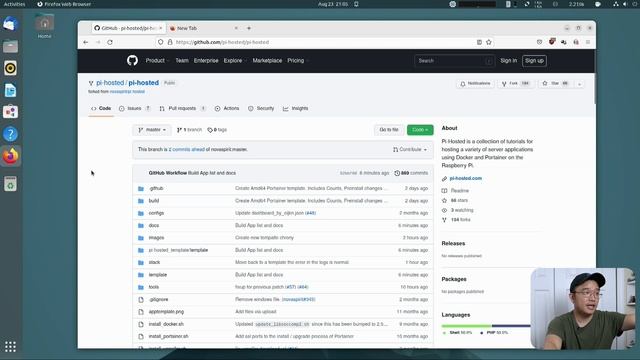
Task: Open Product dropdown in GitHub header
Action: click(x=157, y=60)
